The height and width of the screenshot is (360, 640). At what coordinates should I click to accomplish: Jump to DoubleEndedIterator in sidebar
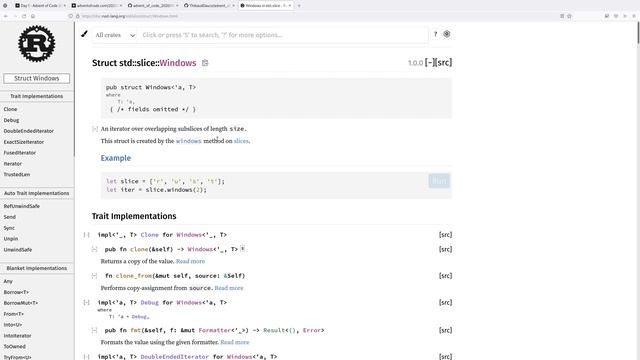(x=29, y=131)
